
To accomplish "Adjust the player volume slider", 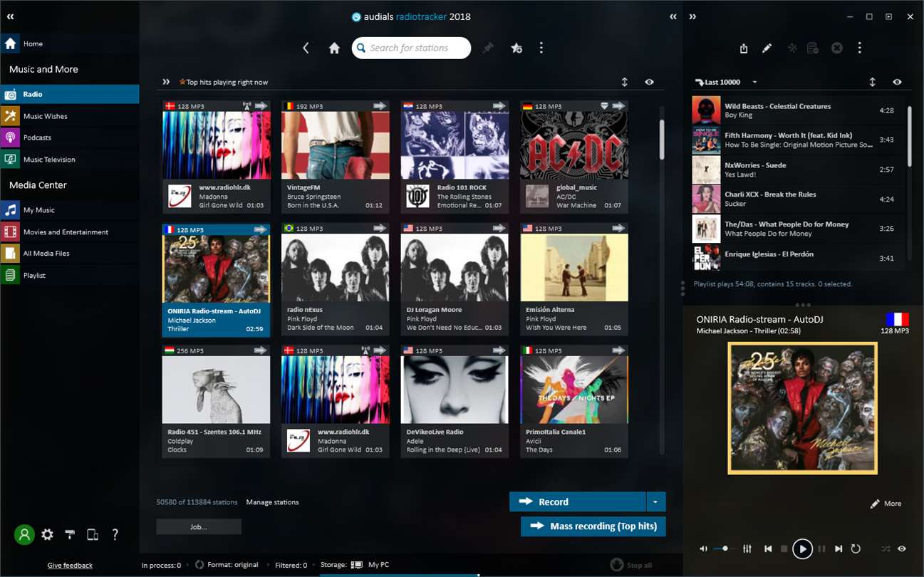I will [725, 549].
